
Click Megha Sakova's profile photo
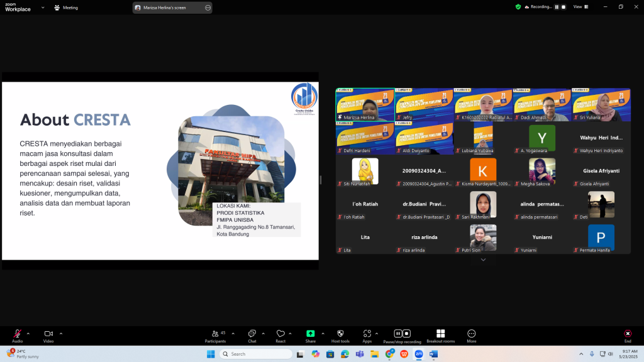(542, 171)
